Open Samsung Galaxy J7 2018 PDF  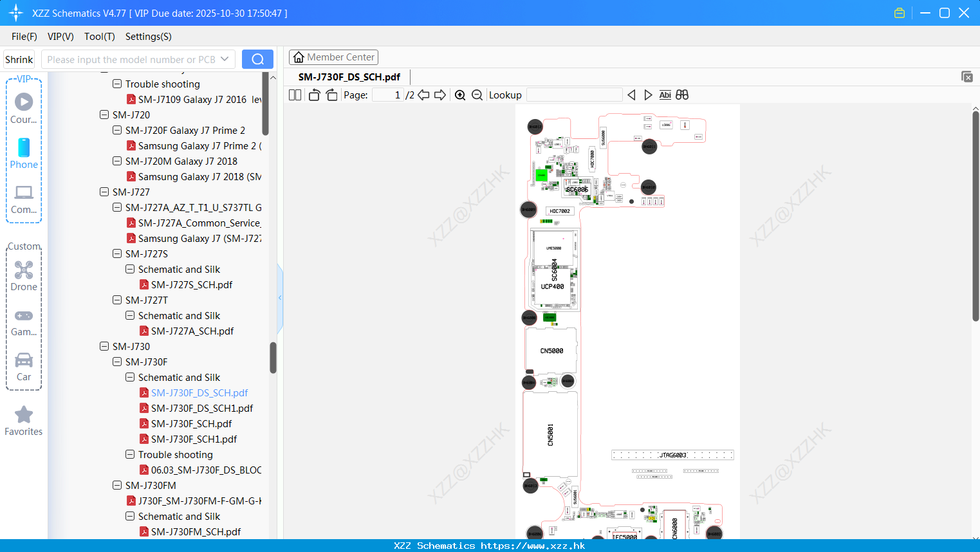[199, 176]
